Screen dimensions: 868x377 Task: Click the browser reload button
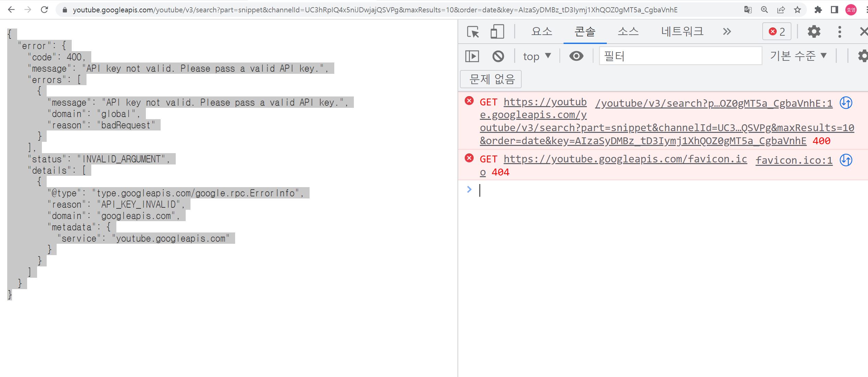44,10
